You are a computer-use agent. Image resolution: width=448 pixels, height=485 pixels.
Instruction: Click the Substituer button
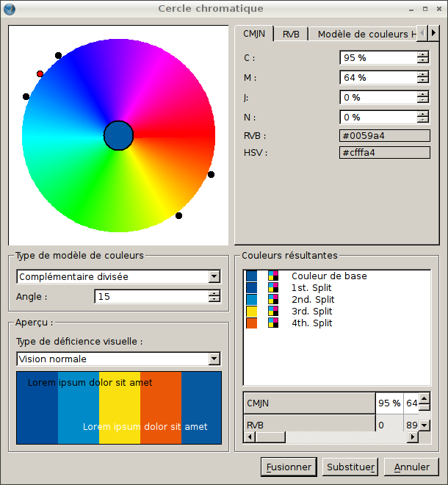[350, 467]
